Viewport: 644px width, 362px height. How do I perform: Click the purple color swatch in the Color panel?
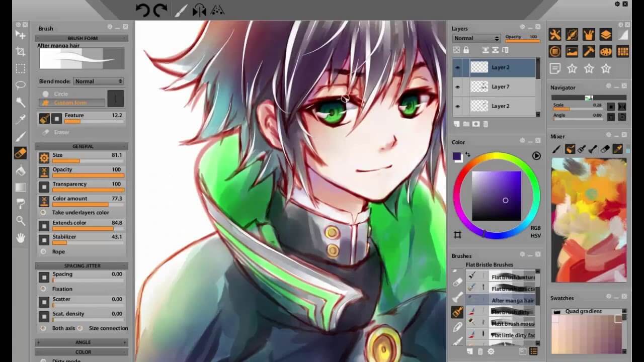pyautogui.click(x=457, y=157)
